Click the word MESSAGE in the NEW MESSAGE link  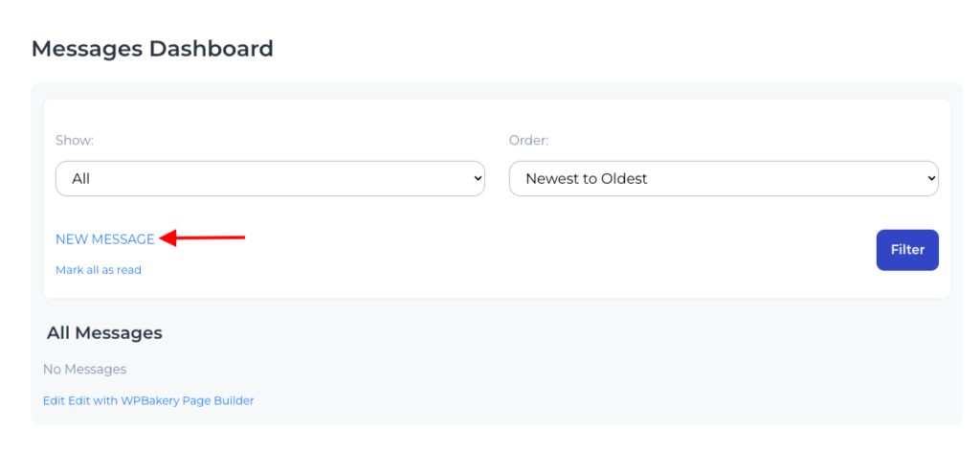122,239
